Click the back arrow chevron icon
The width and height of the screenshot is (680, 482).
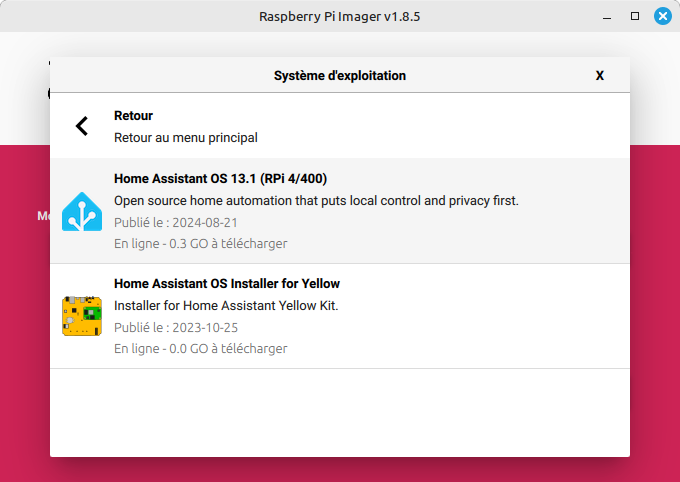82,126
